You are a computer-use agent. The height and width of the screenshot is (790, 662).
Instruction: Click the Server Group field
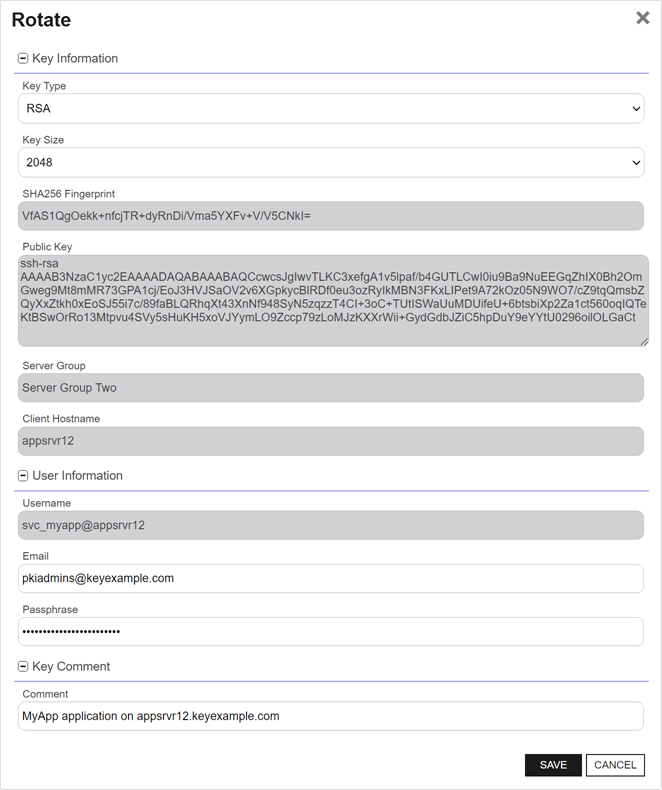[x=331, y=388]
